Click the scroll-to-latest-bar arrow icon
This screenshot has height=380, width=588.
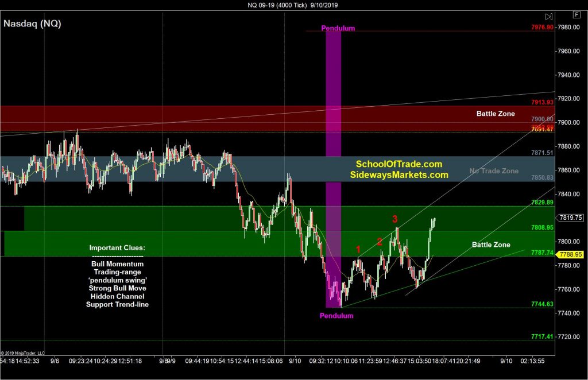pos(548,17)
